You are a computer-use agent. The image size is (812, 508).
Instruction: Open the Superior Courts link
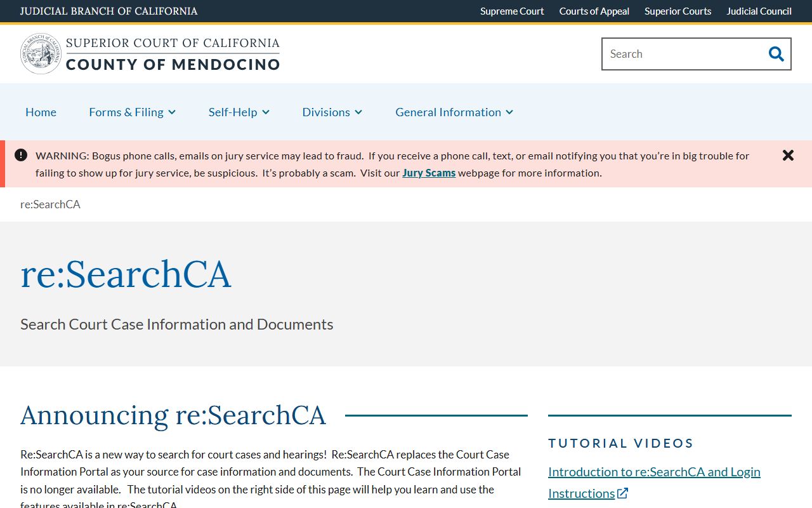[x=678, y=11]
